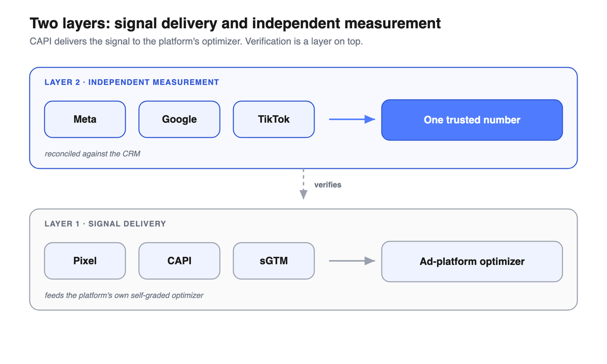Select the sGTM box
Viewport: 607px width, 364px height.
pos(274,261)
